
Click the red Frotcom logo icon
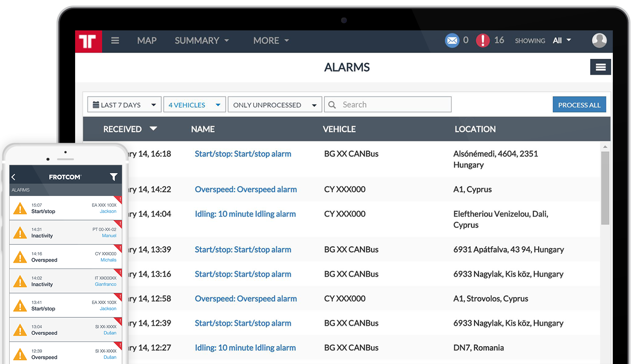point(88,41)
